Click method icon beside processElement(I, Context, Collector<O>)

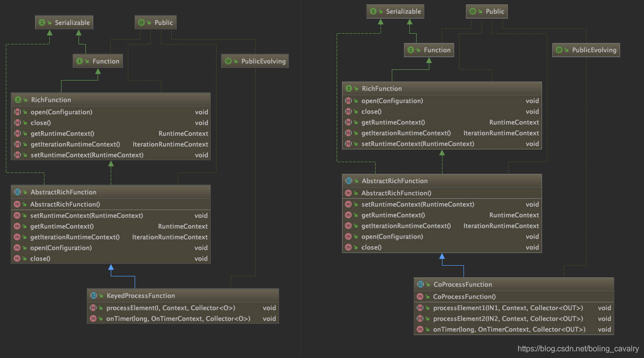93,308
